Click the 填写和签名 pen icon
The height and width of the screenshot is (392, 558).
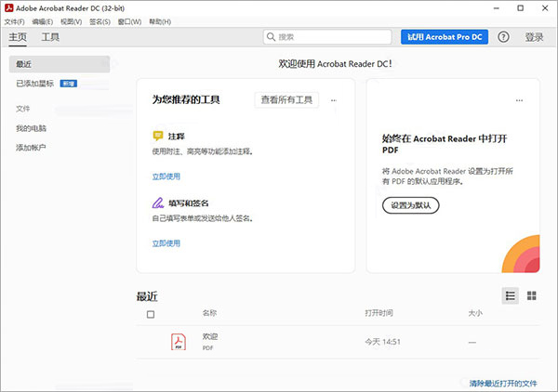[158, 203]
